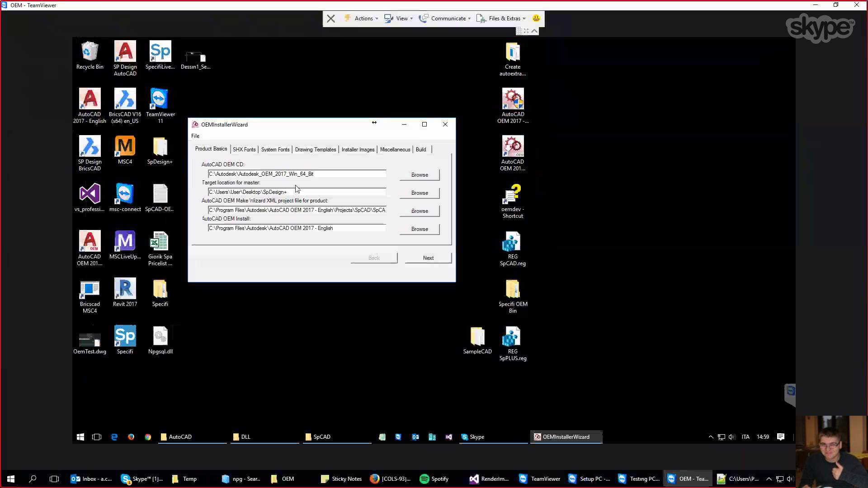Click the TeamViewer feedback smiley icon

click(536, 18)
